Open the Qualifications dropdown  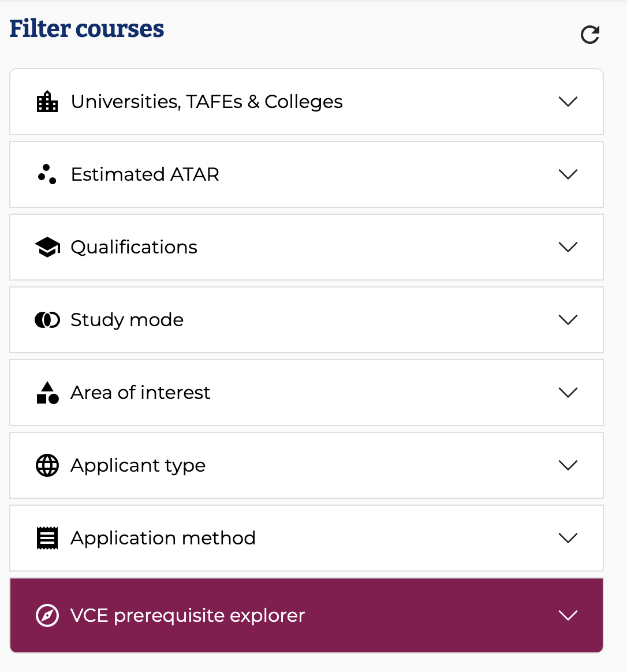click(x=568, y=247)
